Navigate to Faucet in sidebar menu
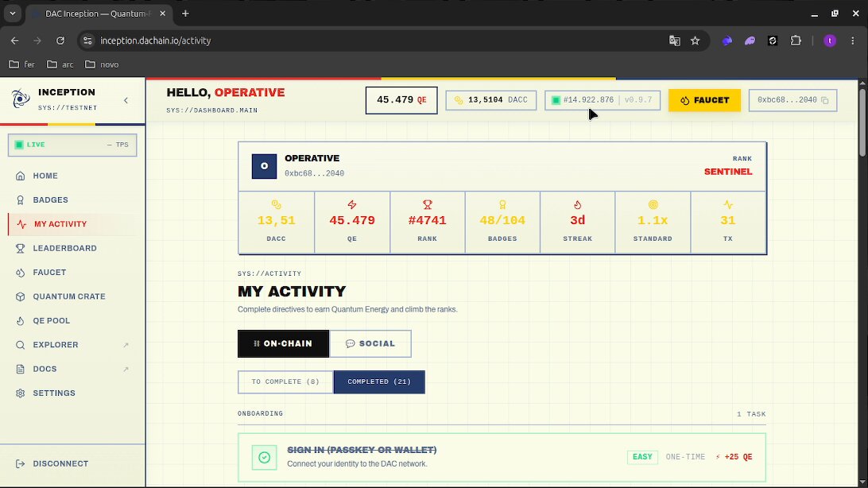This screenshot has height=488, width=868. point(72,273)
